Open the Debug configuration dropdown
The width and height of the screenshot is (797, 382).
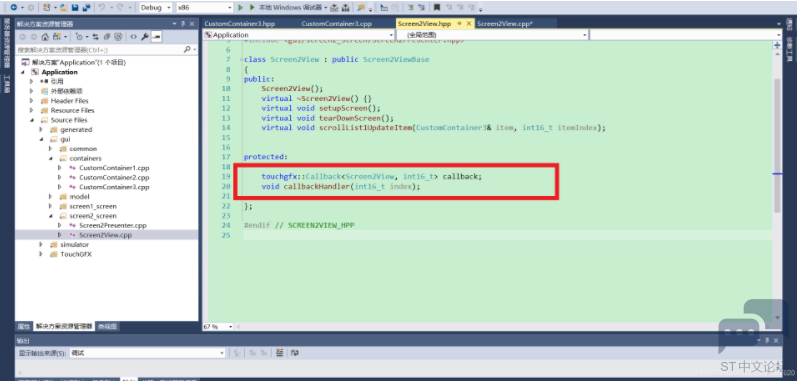157,8
